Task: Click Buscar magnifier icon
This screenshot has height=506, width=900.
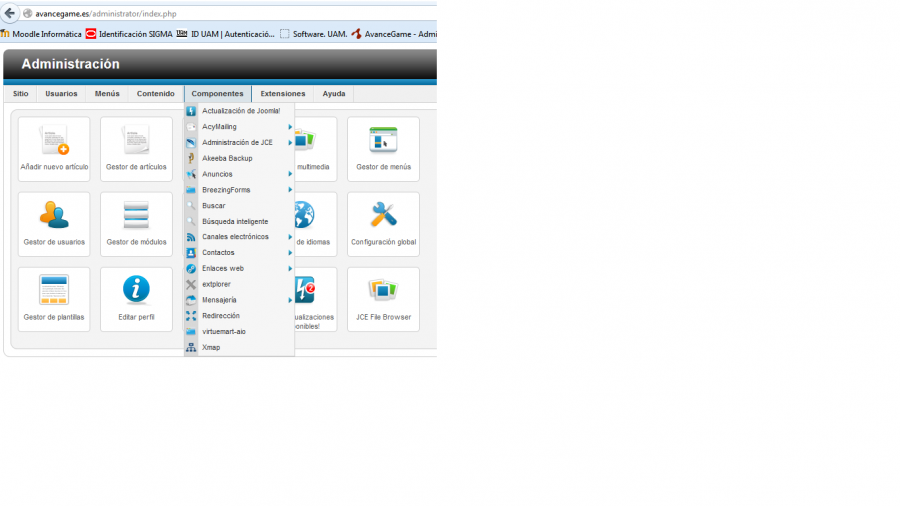Action: [191, 206]
